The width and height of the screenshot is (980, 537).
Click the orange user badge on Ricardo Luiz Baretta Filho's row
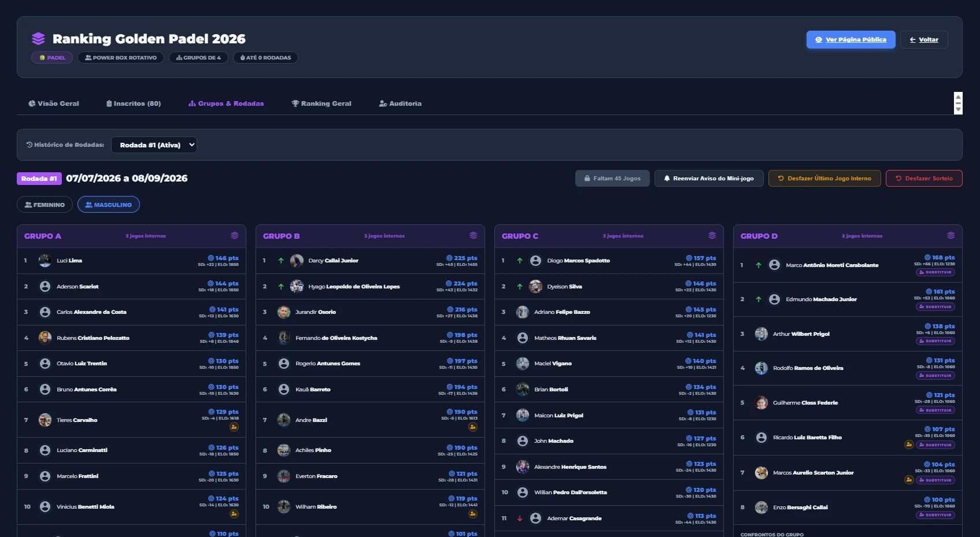909,445
